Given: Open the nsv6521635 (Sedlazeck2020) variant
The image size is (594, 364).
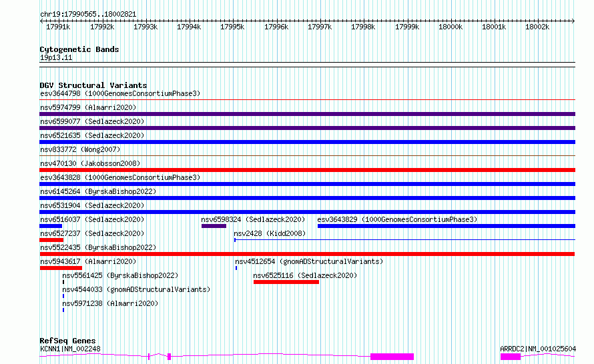Looking at the screenshot, I should point(92,135).
